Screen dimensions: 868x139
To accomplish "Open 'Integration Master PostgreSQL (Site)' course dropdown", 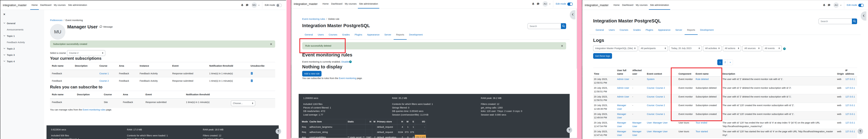I will (x=615, y=49).
